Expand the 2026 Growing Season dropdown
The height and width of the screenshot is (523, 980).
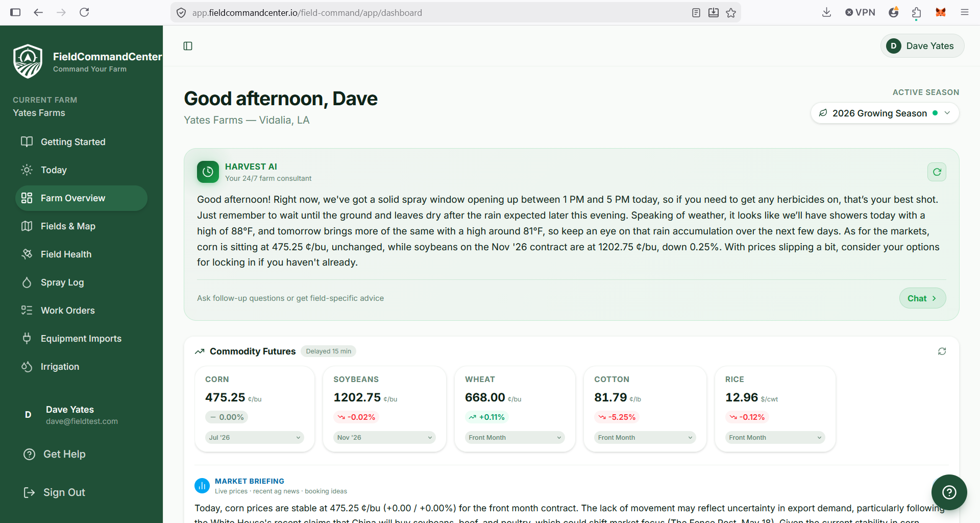(885, 113)
